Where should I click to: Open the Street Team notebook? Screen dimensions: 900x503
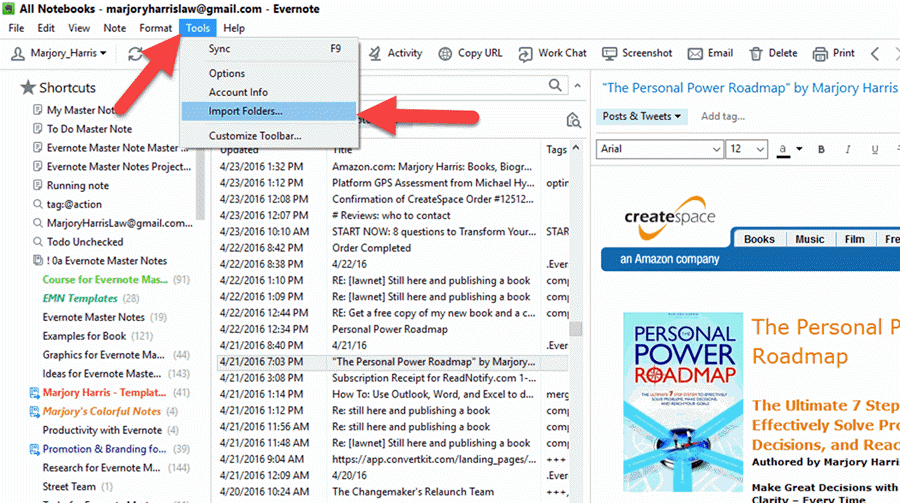click(x=69, y=486)
